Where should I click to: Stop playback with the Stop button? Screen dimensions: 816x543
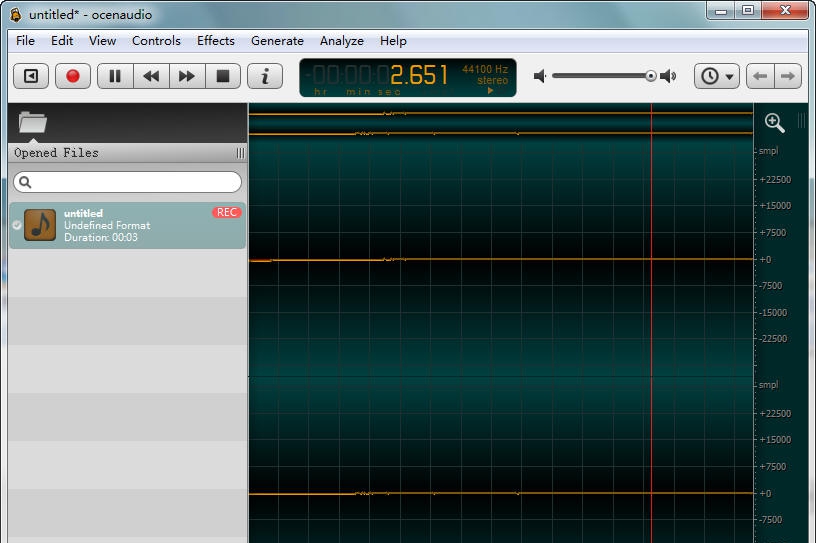[223, 76]
